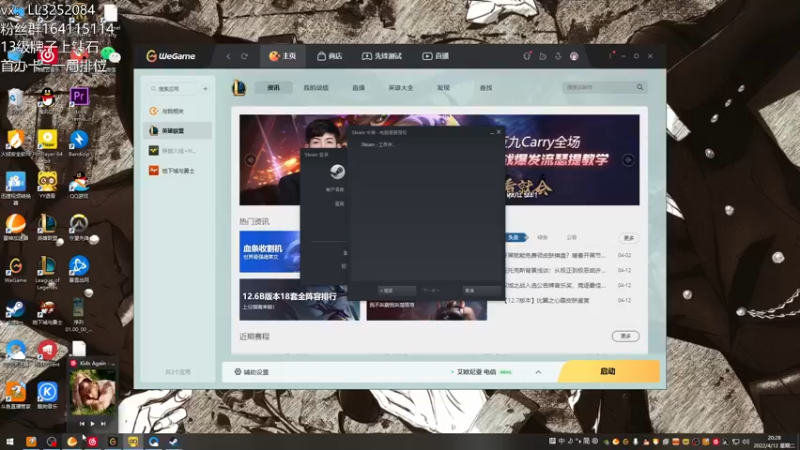Show previous banner with left arrow

(x=250, y=160)
